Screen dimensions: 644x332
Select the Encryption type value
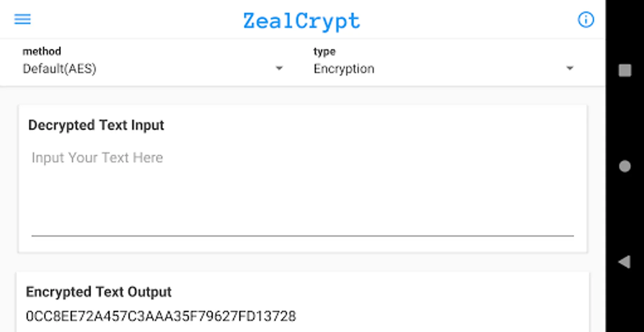344,69
